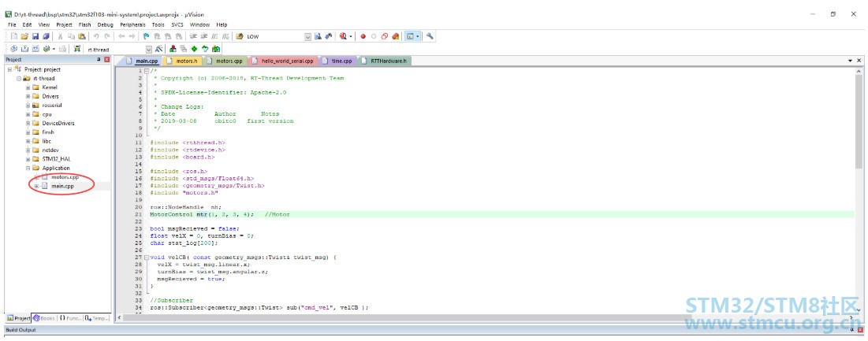
Task: Collapse the code fold at line 27
Action: point(146,258)
